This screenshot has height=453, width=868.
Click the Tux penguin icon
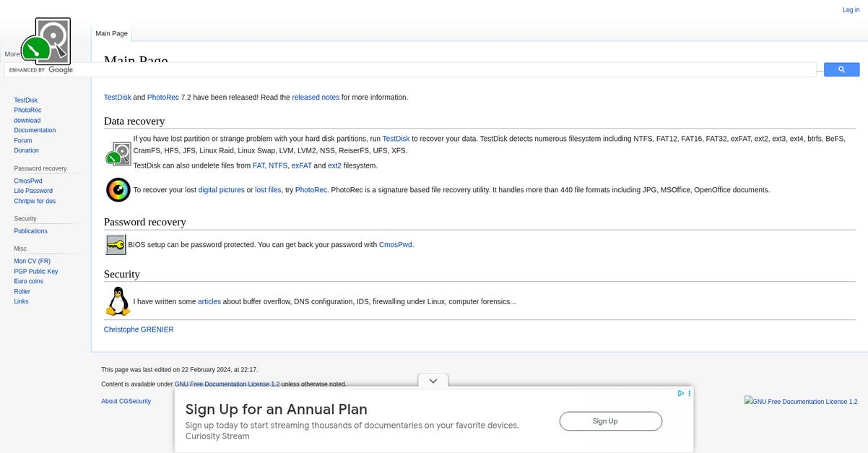(x=118, y=301)
